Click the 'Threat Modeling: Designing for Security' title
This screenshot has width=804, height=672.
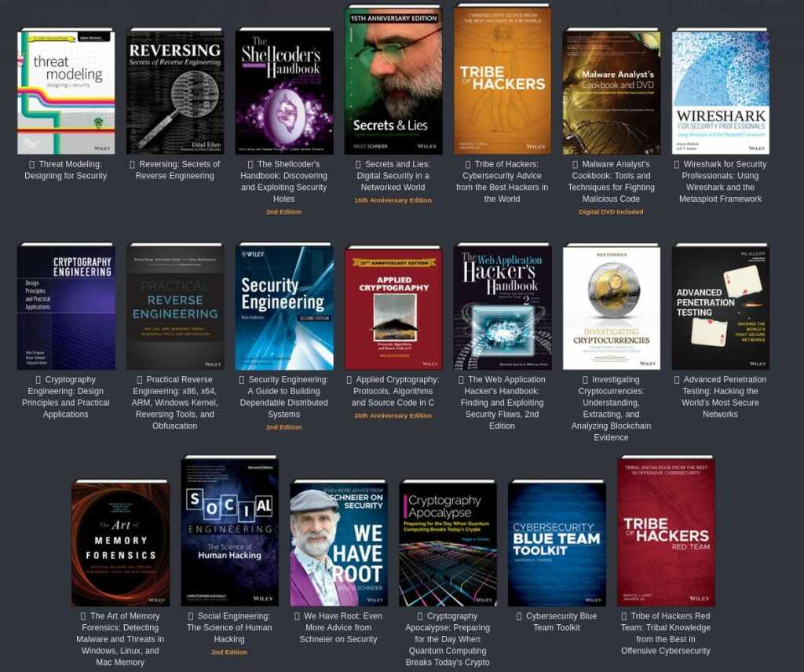[66, 170]
